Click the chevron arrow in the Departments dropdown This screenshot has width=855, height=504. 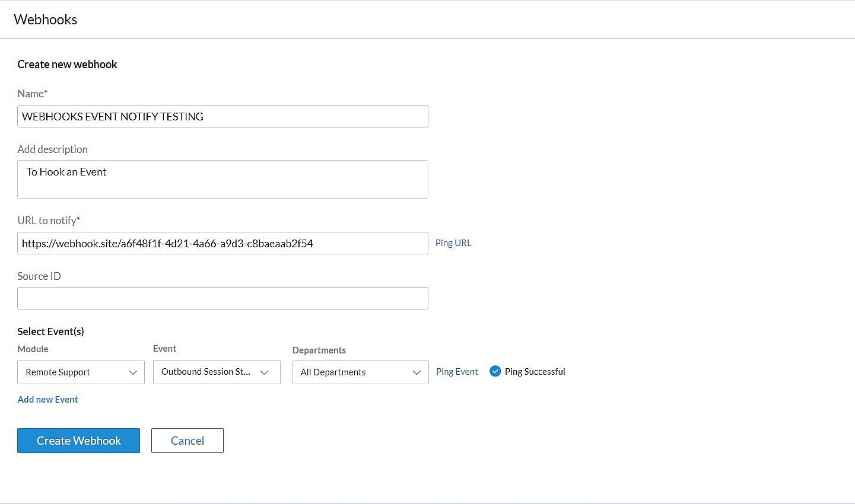417,372
